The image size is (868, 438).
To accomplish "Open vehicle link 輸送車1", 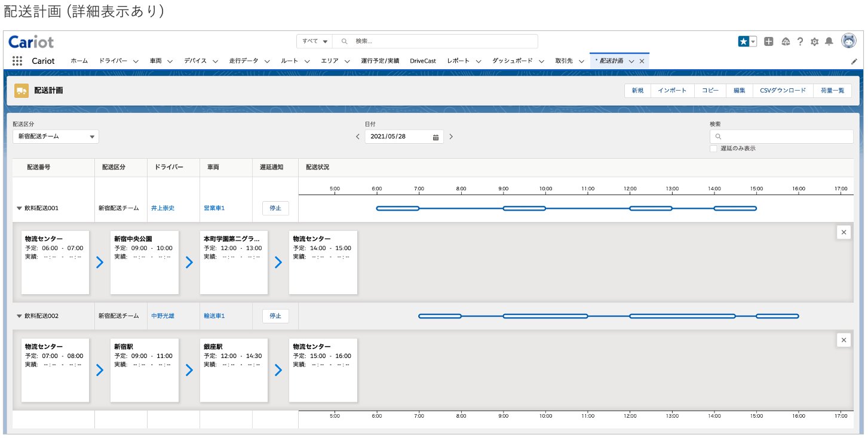I will click(214, 316).
